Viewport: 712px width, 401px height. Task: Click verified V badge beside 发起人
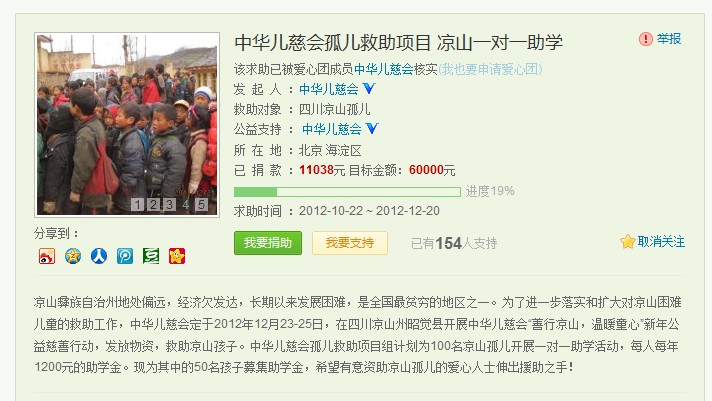coord(369,89)
